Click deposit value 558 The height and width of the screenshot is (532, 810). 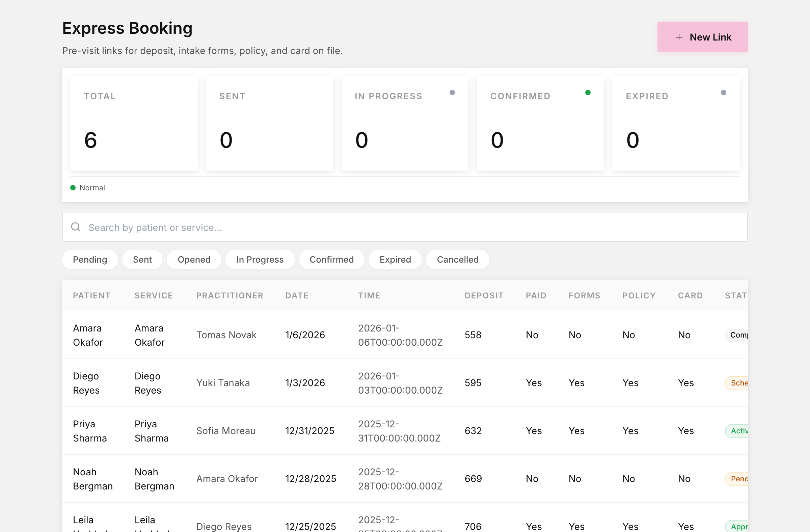(473, 335)
